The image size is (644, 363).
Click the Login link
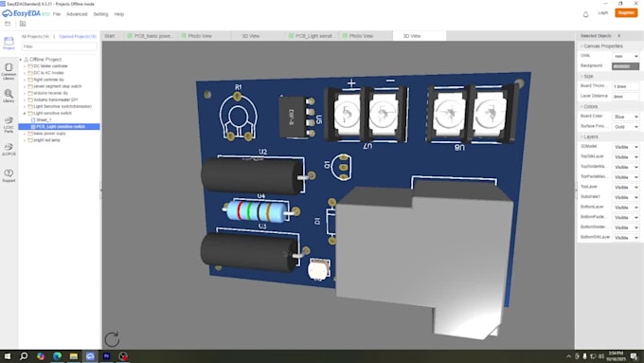click(603, 13)
